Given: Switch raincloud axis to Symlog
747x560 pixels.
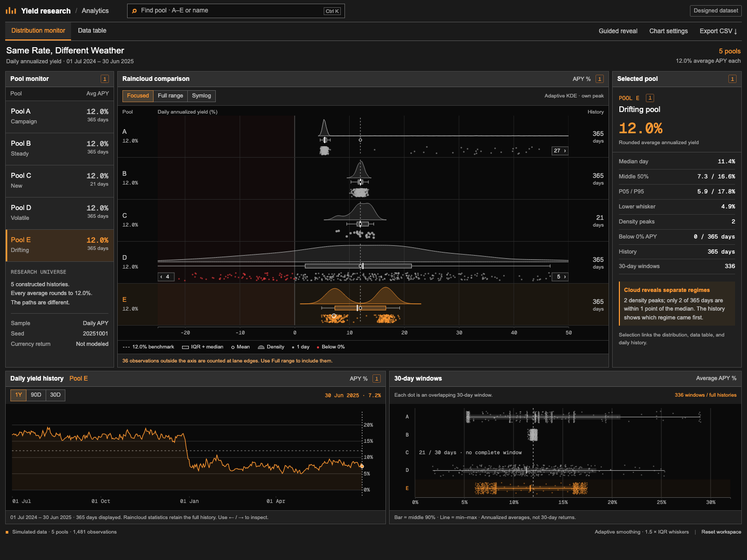Looking at the screenshot, I should [201, 96].
